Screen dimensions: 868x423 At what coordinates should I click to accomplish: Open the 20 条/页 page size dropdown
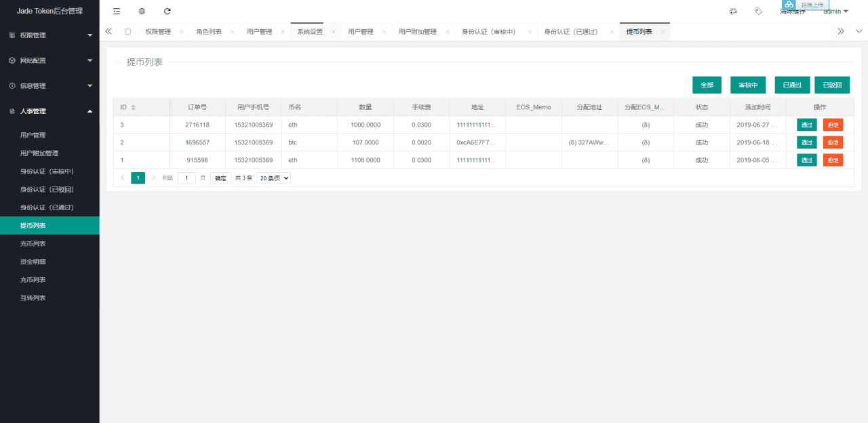coord(274,178)
